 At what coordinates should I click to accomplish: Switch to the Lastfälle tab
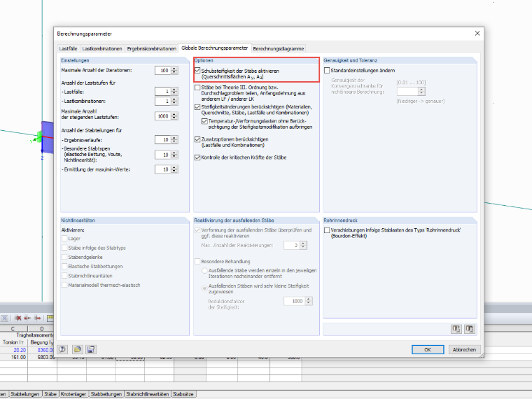pos(68,48)
